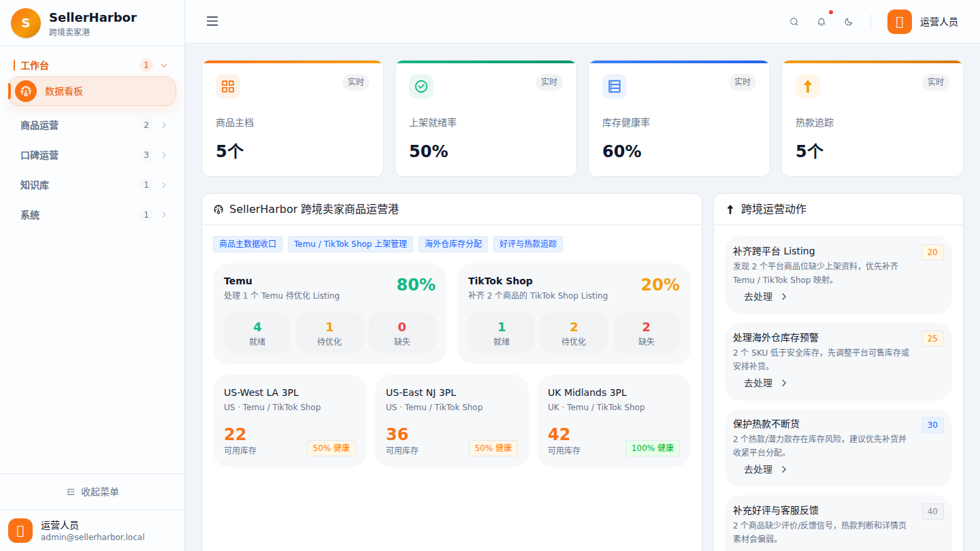The width and height of the screenshot is (980, 551).
Task: Collapse the 工作台 menu group chevron
Action: 164,65
